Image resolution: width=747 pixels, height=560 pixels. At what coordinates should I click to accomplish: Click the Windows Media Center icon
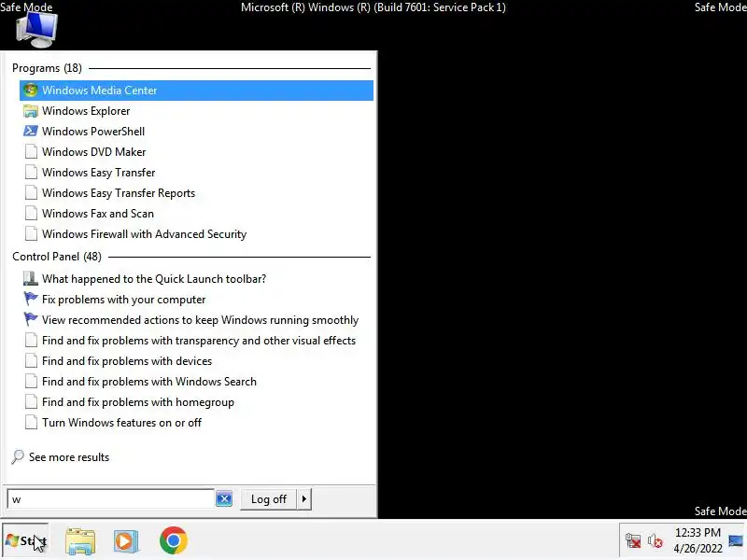[31, 90]
